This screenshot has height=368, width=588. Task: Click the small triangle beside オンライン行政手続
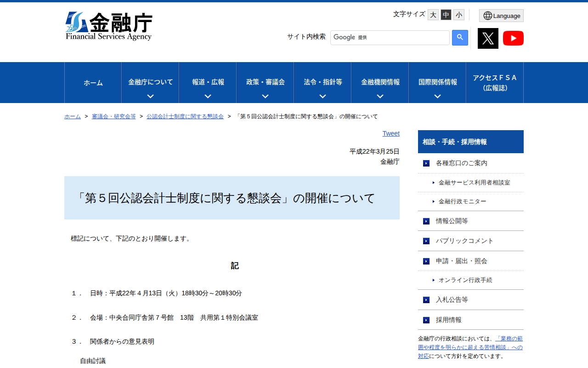coord(433,280)
